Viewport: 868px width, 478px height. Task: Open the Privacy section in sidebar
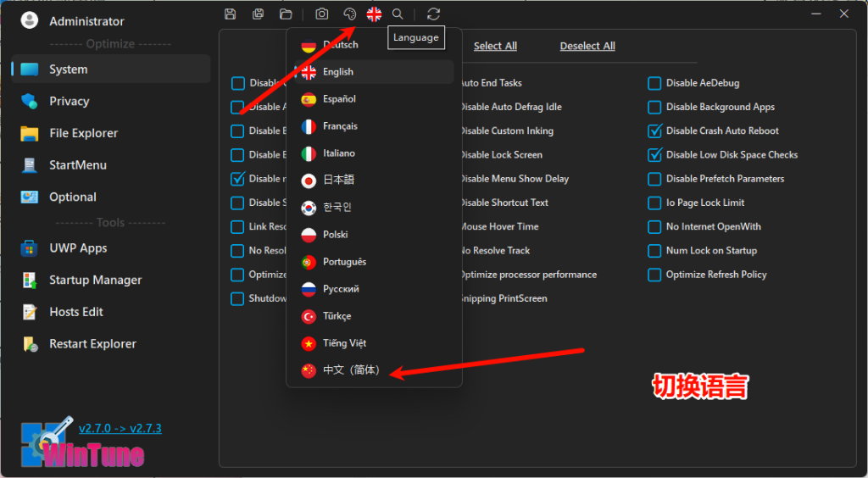(69, 101)
